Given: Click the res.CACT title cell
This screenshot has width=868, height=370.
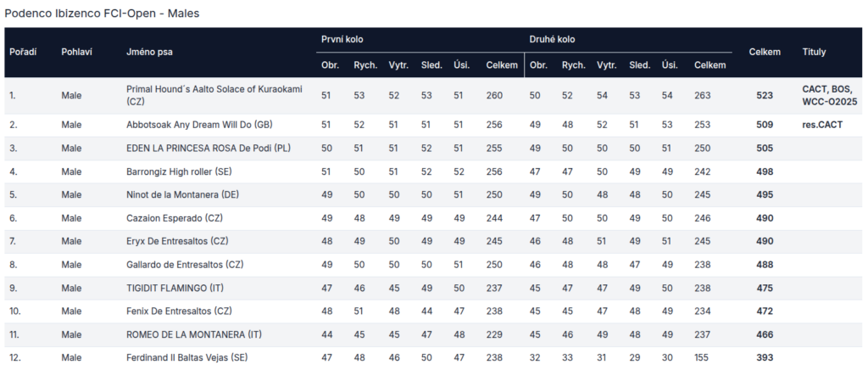Looking at the screenshot, I should (x=822, y=125).
